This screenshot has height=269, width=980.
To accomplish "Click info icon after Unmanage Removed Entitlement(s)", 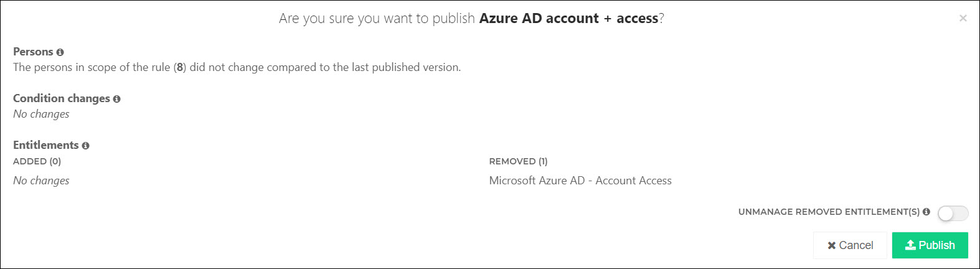I will (x=926, y=212).
